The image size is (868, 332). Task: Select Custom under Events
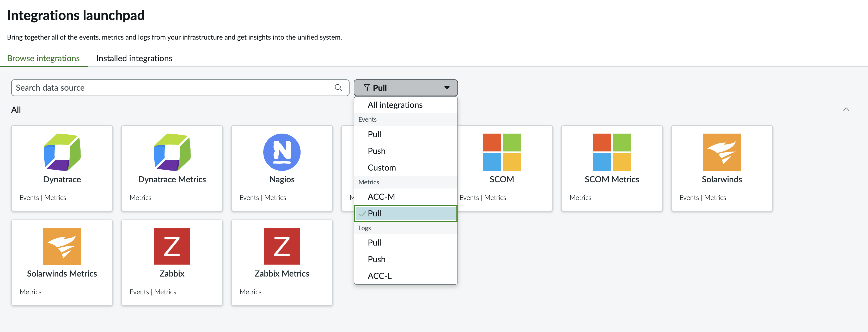coord(406,168)
